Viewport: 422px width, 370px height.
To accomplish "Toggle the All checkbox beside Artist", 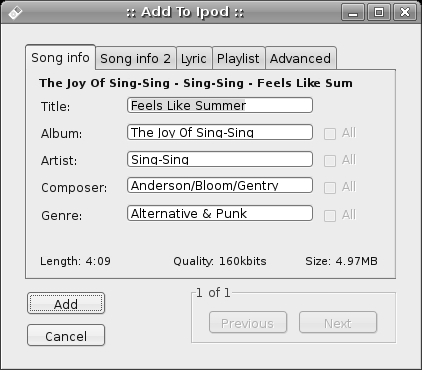I will tap(330, 161).
